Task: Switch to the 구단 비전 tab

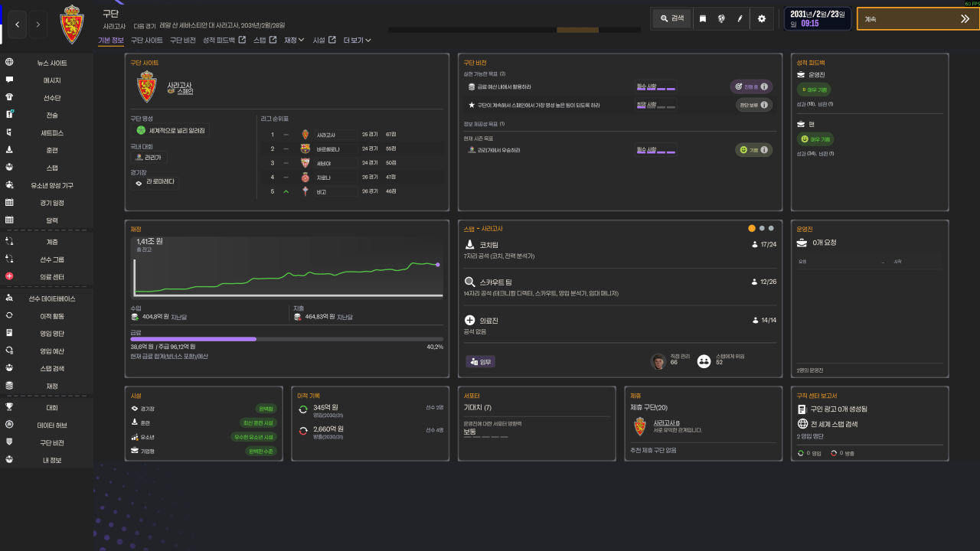Action: click(183, 40)
